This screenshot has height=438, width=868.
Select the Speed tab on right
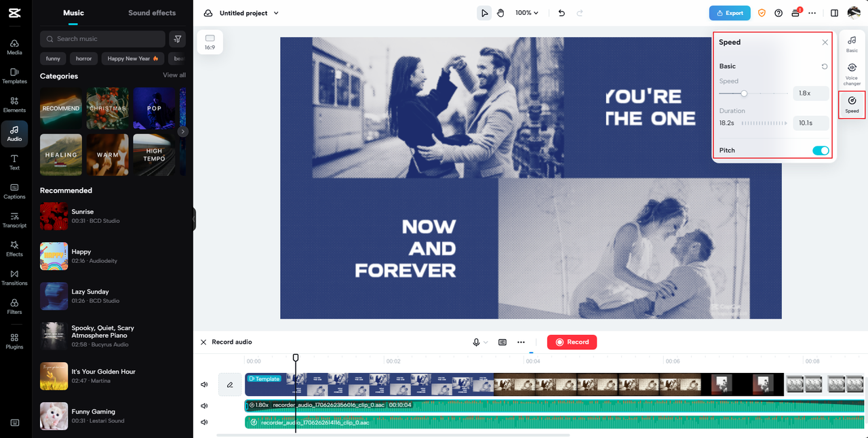[852, 104]
